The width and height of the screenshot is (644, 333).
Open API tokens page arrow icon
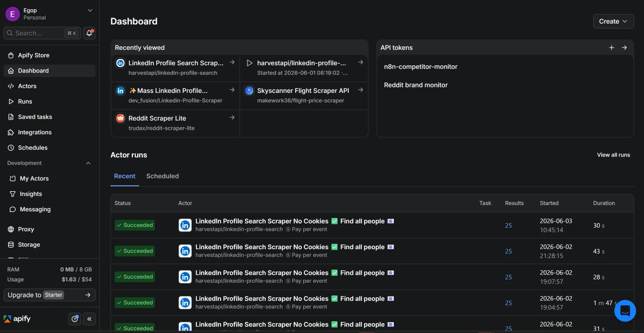(x=624, y=48)
